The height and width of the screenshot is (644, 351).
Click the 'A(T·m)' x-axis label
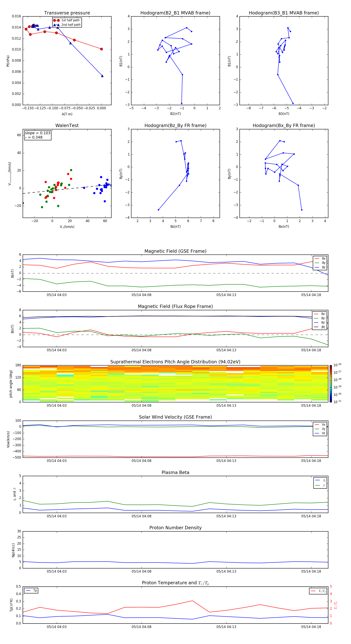(x=67, y=114)
